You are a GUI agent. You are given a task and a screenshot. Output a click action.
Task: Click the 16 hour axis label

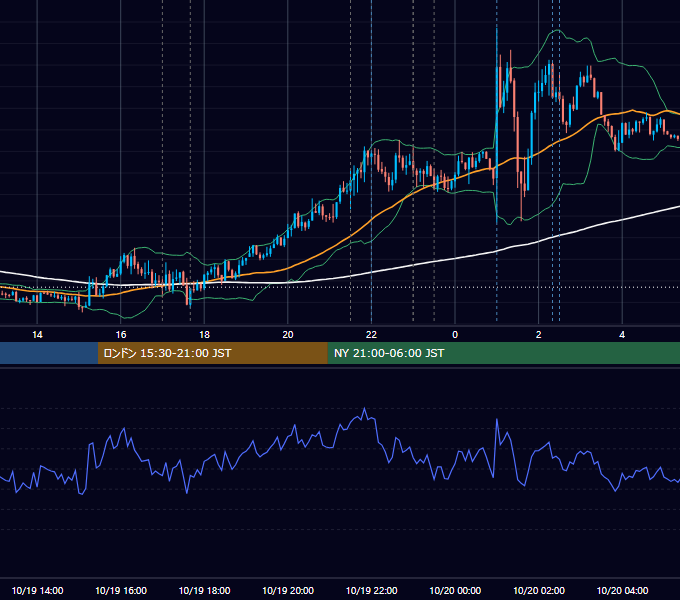tap(121, 335)
